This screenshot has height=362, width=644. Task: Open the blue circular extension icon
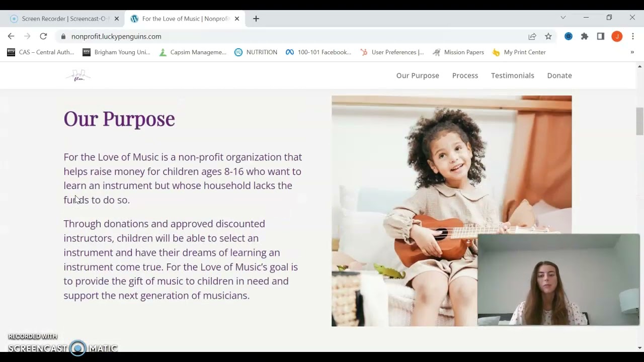(x=569, y=36)
